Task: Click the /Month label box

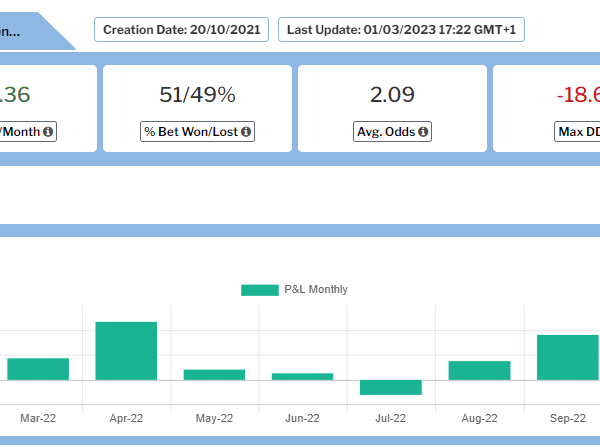Action: [28, 132]
